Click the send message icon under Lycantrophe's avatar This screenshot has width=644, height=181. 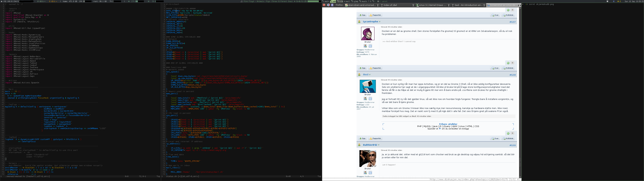pos(370,46)
